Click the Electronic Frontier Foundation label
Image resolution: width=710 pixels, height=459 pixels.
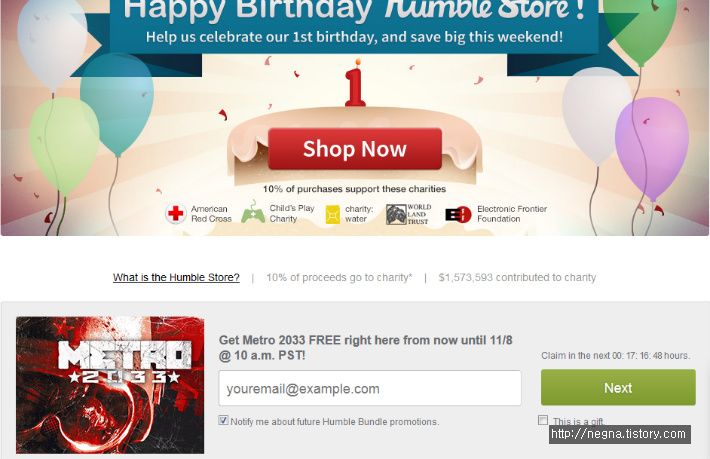click(512, 214)
